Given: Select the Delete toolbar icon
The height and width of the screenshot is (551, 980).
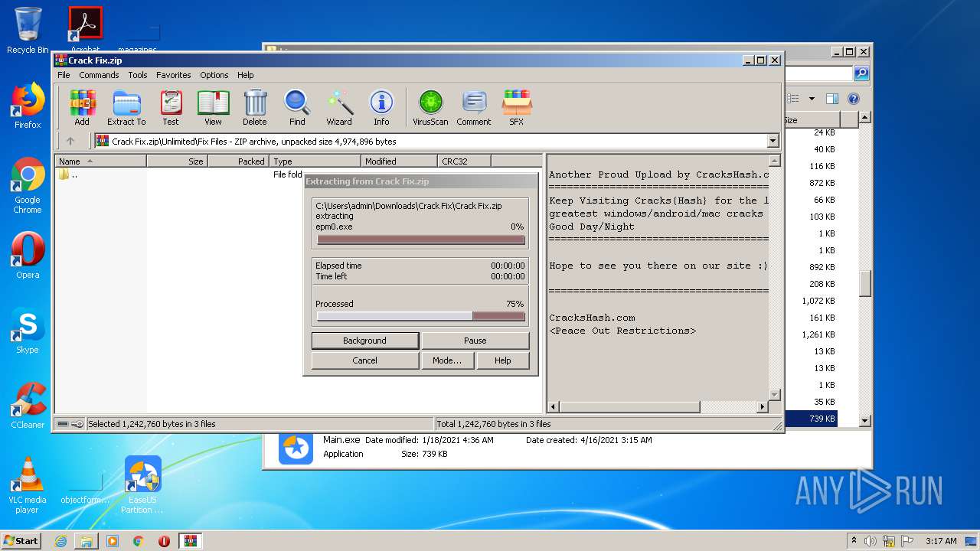Looking at the screenshot, I should [255, 107].
